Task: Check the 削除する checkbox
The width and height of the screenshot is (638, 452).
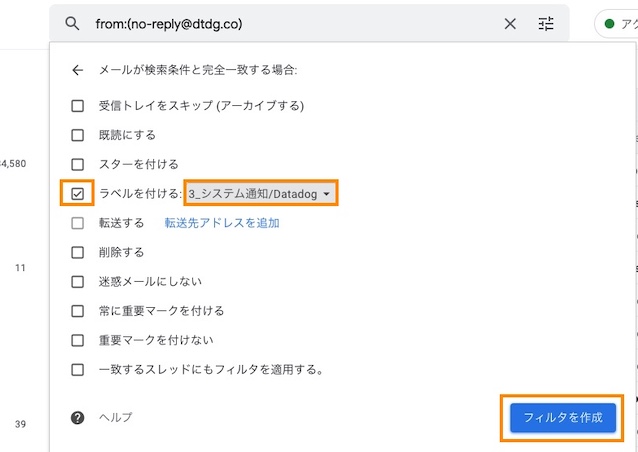Action: point(77,253)
